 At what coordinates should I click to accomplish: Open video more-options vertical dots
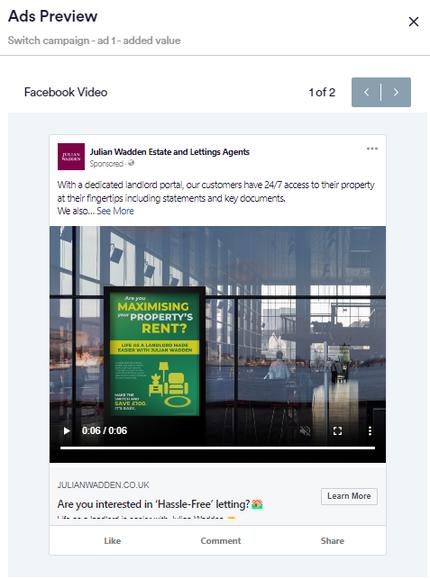(370, 431)
